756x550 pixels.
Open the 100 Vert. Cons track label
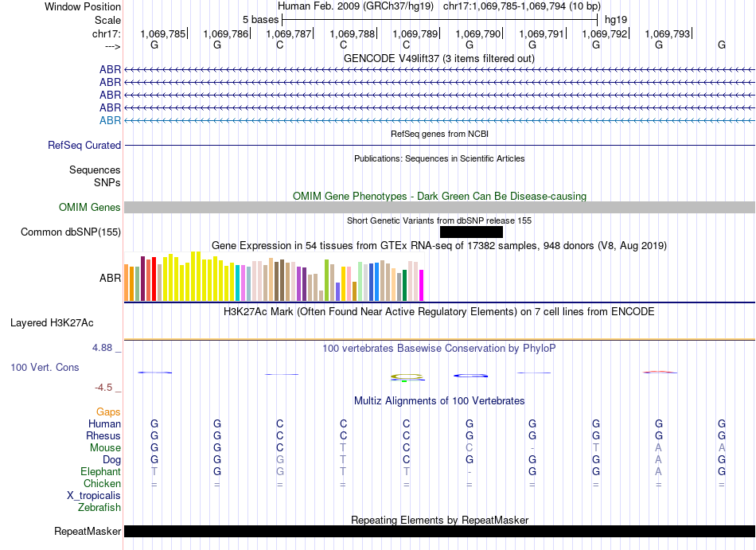point(45,367)
